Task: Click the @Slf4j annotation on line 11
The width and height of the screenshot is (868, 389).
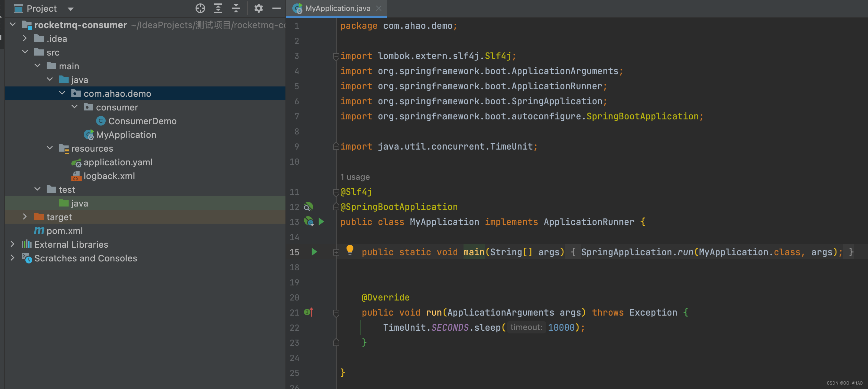Action: click(x=356, y=192)
